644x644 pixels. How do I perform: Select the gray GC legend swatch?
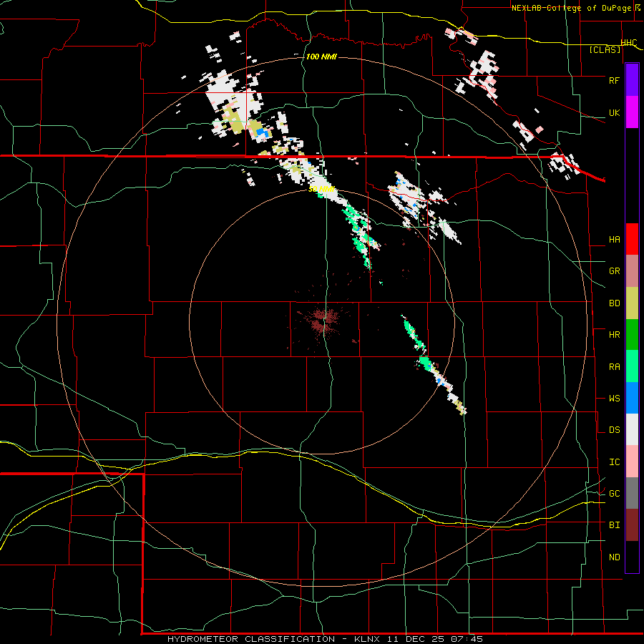tap(632, 493)
